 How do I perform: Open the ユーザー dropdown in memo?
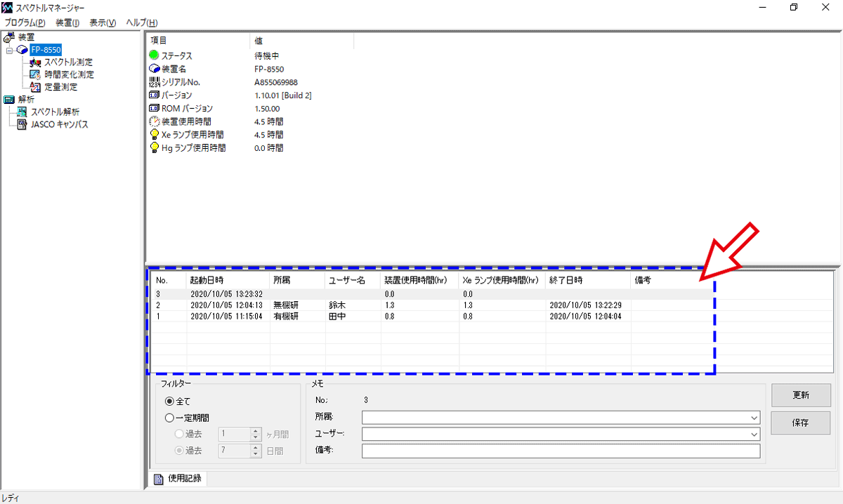[x=753, y=435]
